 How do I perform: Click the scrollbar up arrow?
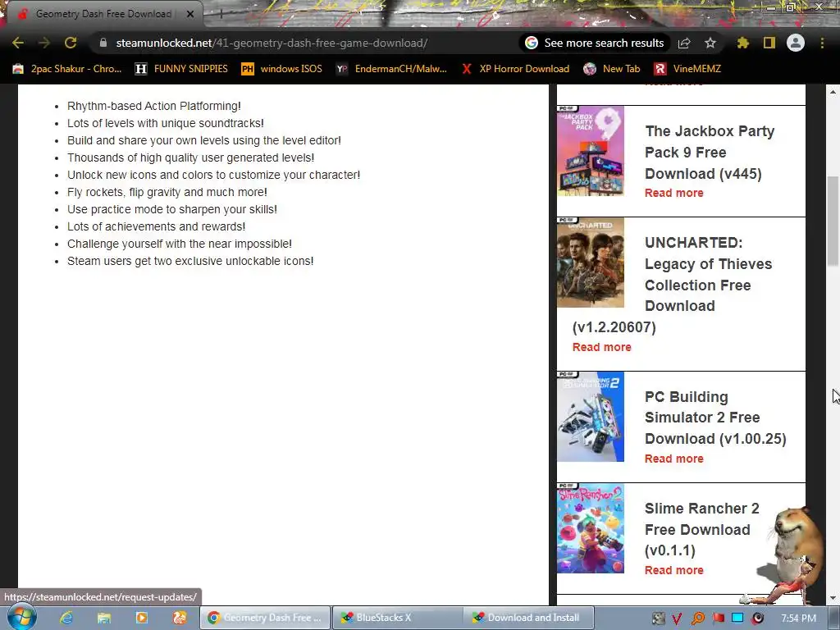[833, 92]
